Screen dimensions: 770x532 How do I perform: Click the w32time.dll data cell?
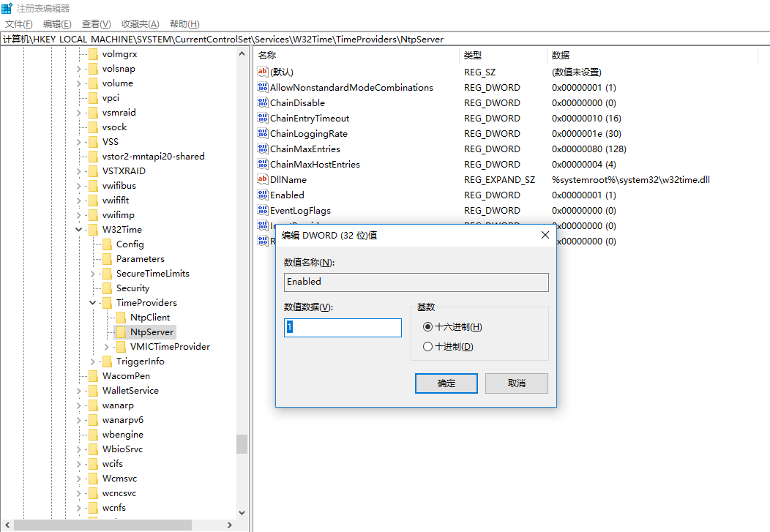(631, 179)
